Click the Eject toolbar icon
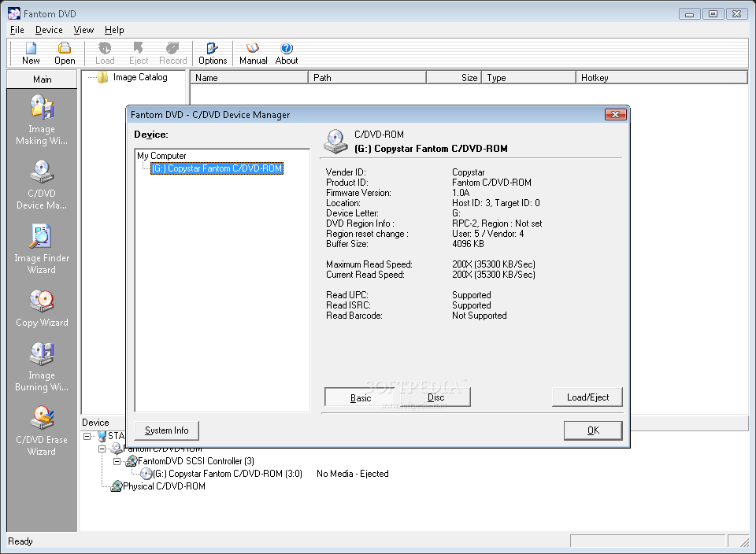Viewport: 756px width, 554px height. click(x=139, y=48)
